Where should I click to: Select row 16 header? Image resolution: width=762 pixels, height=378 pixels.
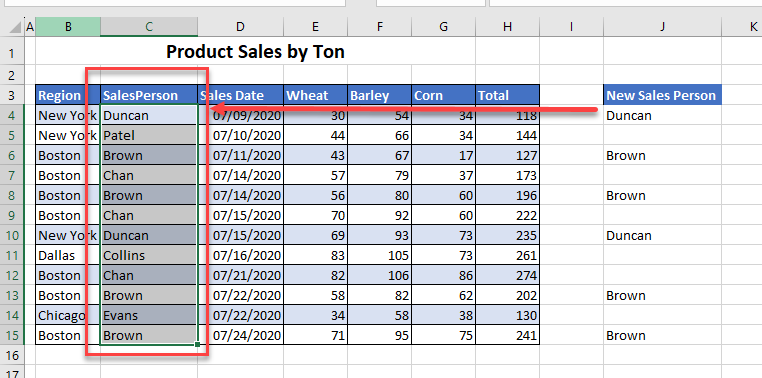12,356
